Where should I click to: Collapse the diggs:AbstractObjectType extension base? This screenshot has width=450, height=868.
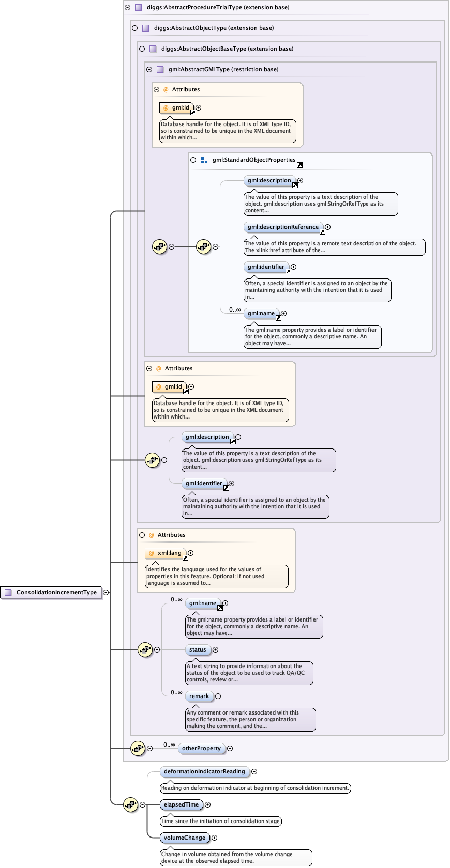(134, 28)
